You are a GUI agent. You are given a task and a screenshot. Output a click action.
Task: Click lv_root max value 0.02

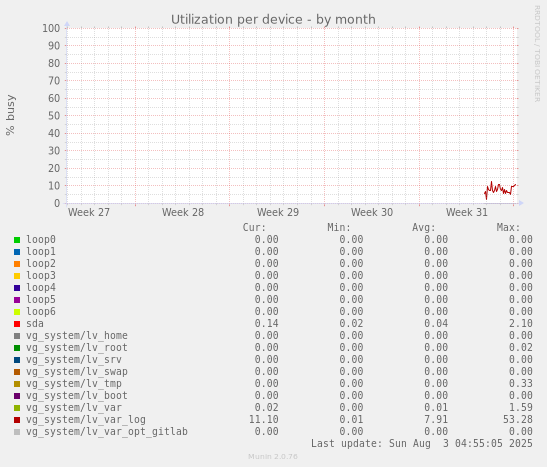(520, 347)
